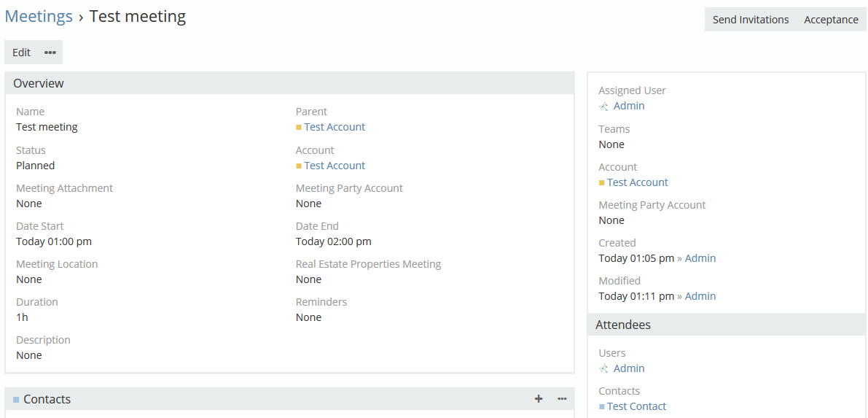Click the Send Invitations button
The height and width of the screenshot is (418, 868).
coord(750,20)
